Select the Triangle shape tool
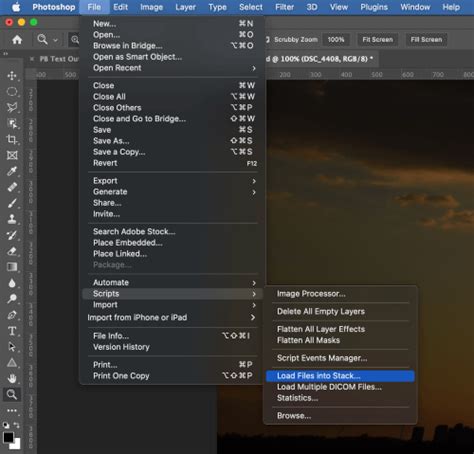 [x=12, y=363]
